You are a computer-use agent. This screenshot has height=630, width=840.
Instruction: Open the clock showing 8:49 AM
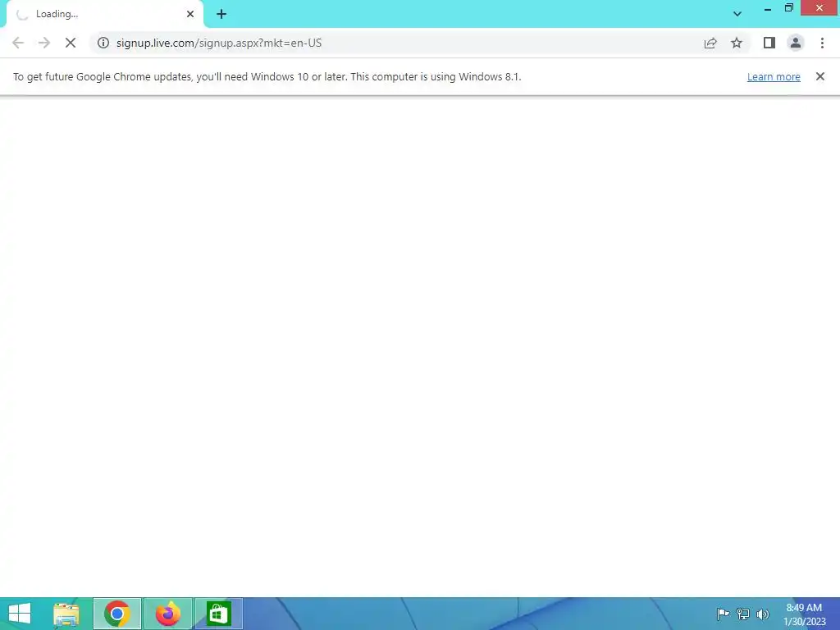804,614
